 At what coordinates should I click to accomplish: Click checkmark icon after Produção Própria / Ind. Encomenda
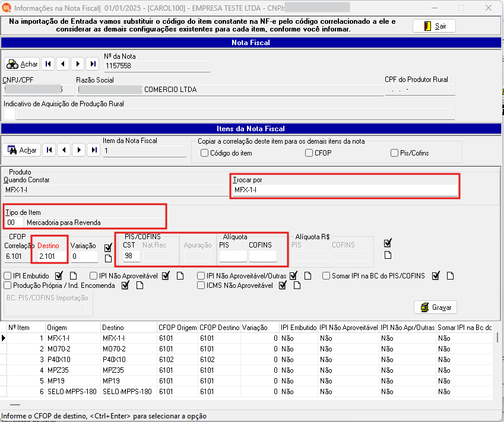(x=125, y=285)
